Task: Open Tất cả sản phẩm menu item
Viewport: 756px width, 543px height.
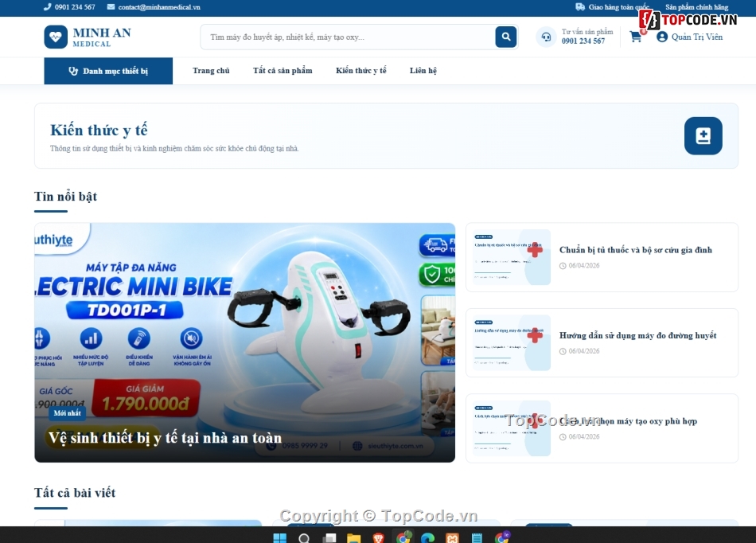Action: pyautogui.click(x=283, y=70)
